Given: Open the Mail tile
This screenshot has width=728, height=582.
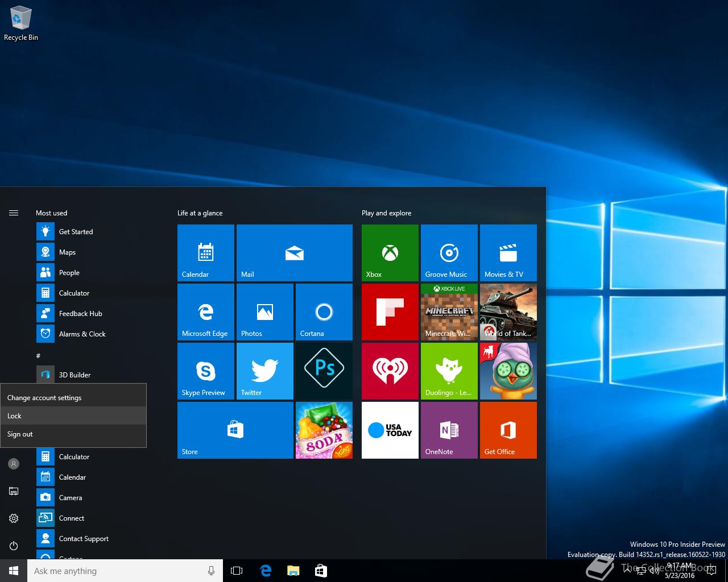Looking at the screenshot, I should (295, 253).
